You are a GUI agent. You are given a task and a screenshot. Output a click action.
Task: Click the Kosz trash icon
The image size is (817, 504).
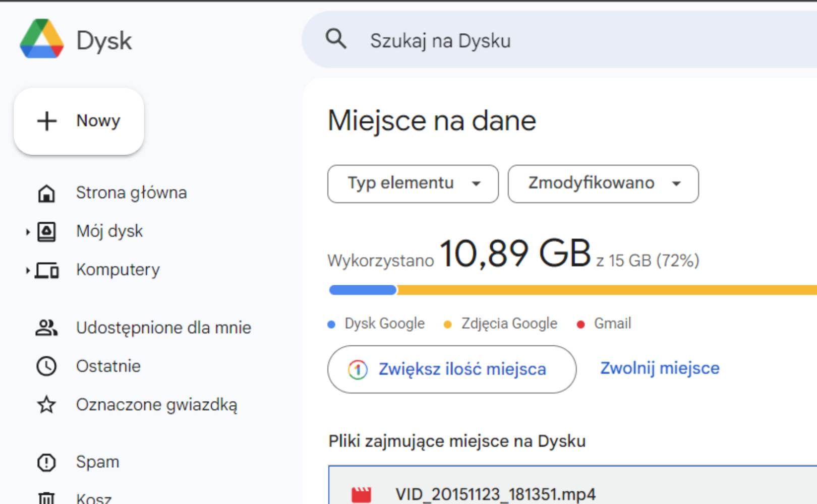pyautogui.click(x=46, y=498)
